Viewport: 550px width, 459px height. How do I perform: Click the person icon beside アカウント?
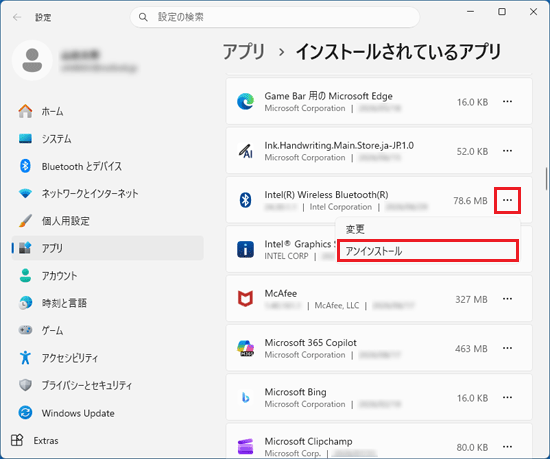click(x=25, y=275)
